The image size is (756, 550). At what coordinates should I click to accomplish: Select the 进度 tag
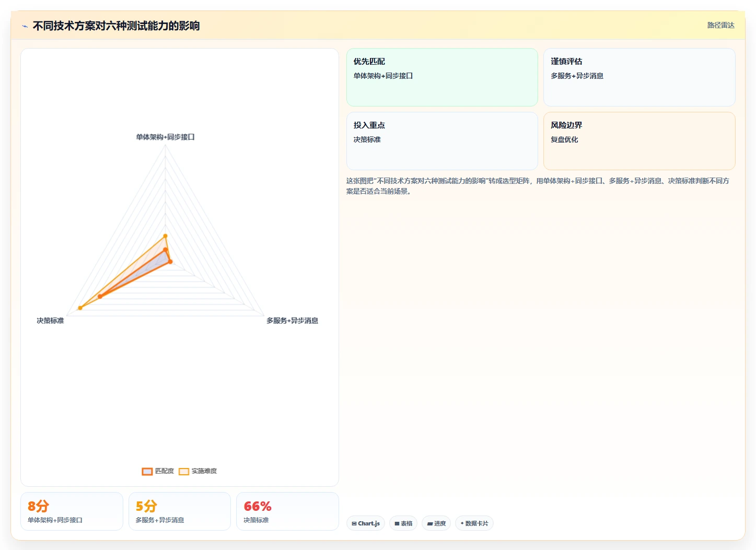(x=436, y=523)
